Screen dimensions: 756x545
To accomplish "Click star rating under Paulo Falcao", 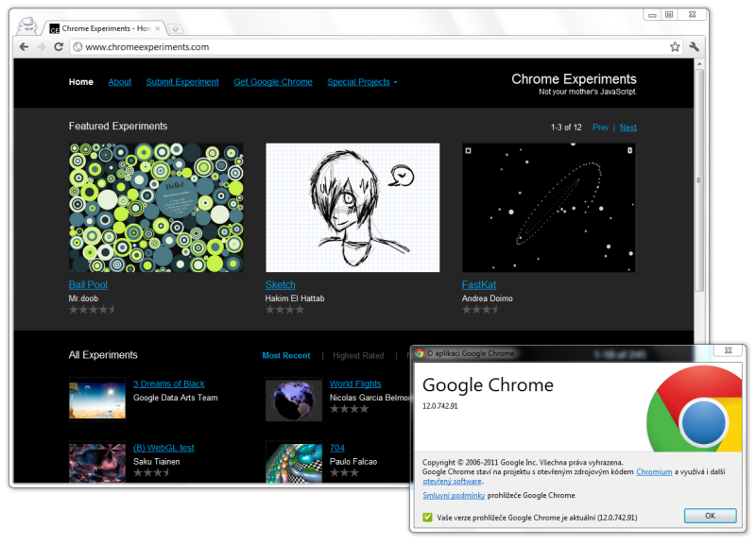I will pyautogui.click(x=344, y=472).
